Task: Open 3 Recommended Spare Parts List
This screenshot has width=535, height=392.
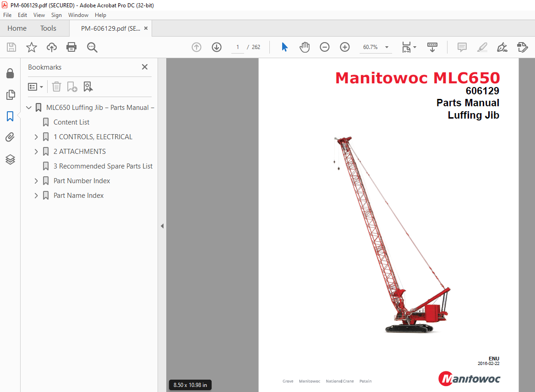Action: pos(103,166)
